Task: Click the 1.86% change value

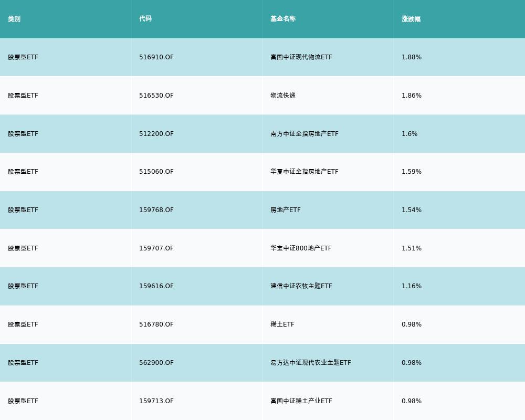Action: [x=412, y=95]
